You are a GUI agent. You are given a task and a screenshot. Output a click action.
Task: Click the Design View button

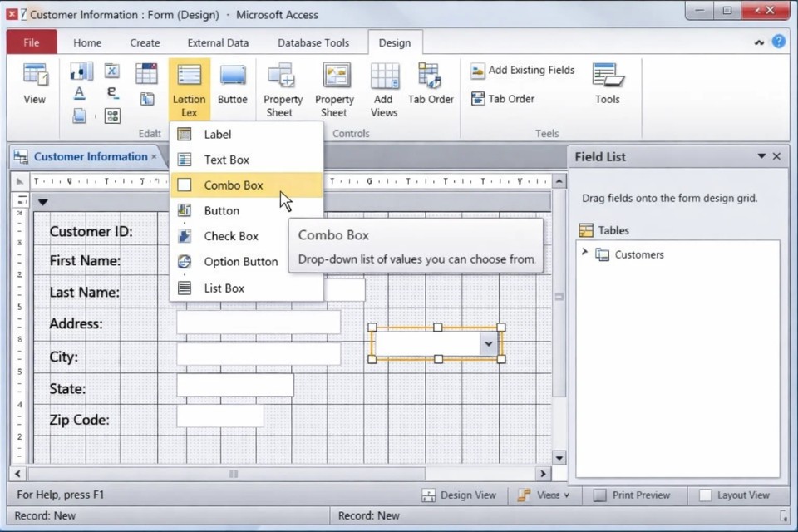tap(459, 495)
